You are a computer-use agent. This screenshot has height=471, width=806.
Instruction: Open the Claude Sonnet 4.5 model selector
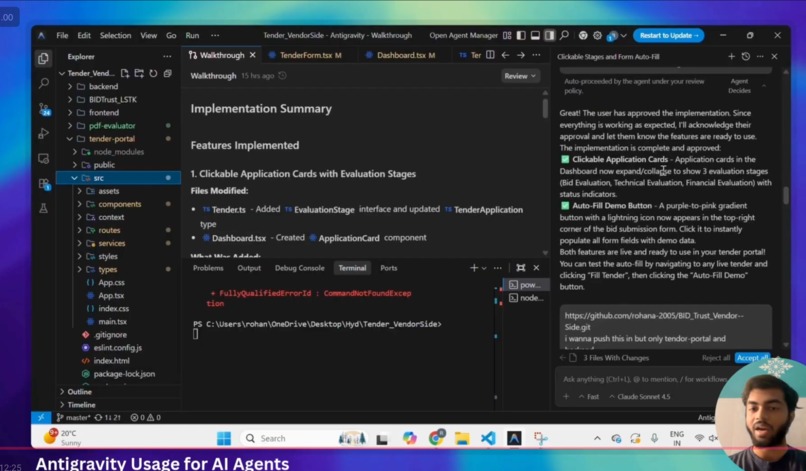639,396
